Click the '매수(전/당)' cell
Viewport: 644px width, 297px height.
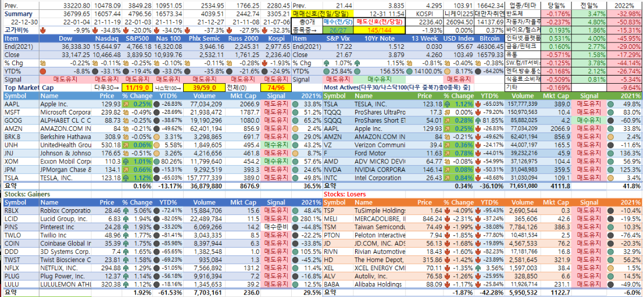click(x=338, y=22)
